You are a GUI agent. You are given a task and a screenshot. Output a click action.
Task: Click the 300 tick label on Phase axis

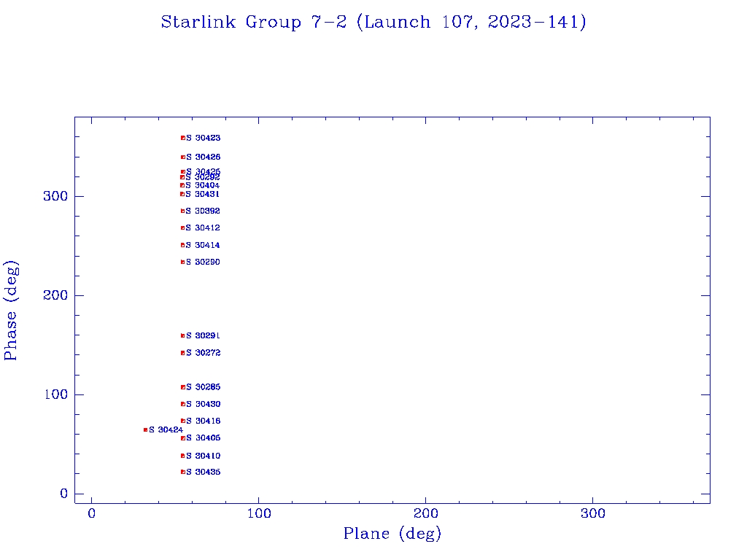coord(55,196)
